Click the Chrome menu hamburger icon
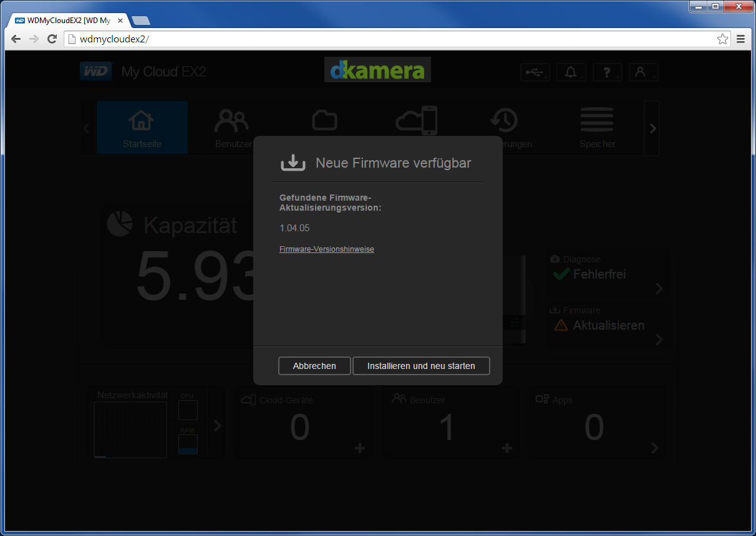Screen dimensions: 756x536 click(740, 39)
